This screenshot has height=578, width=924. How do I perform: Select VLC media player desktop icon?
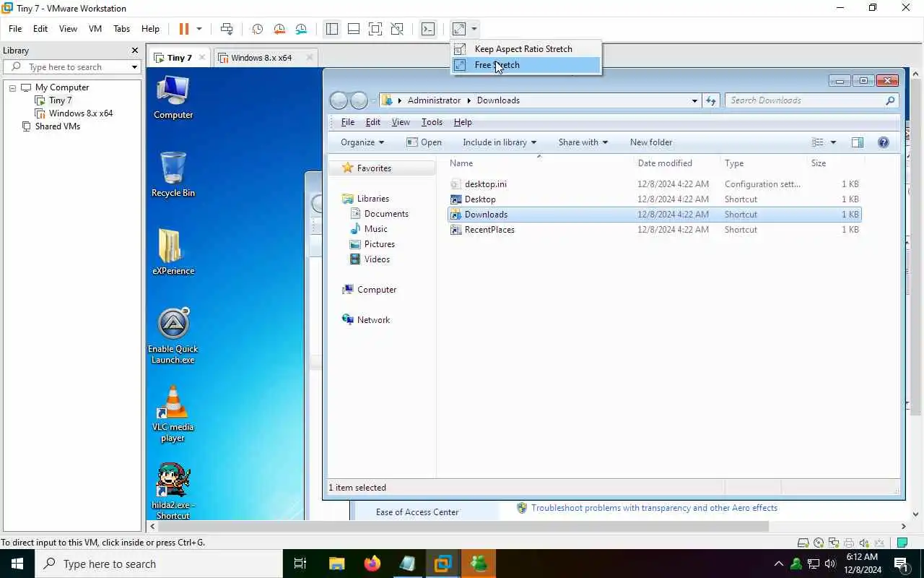tap(173, 414)
